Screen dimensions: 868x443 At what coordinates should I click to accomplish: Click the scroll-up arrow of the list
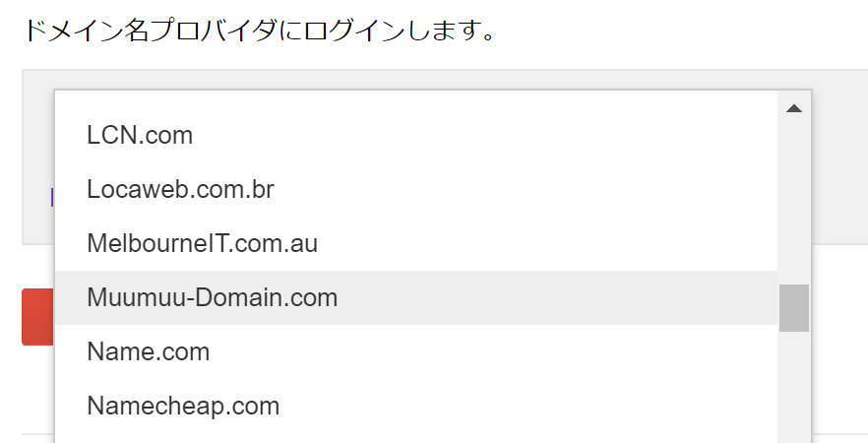point(794,108)
